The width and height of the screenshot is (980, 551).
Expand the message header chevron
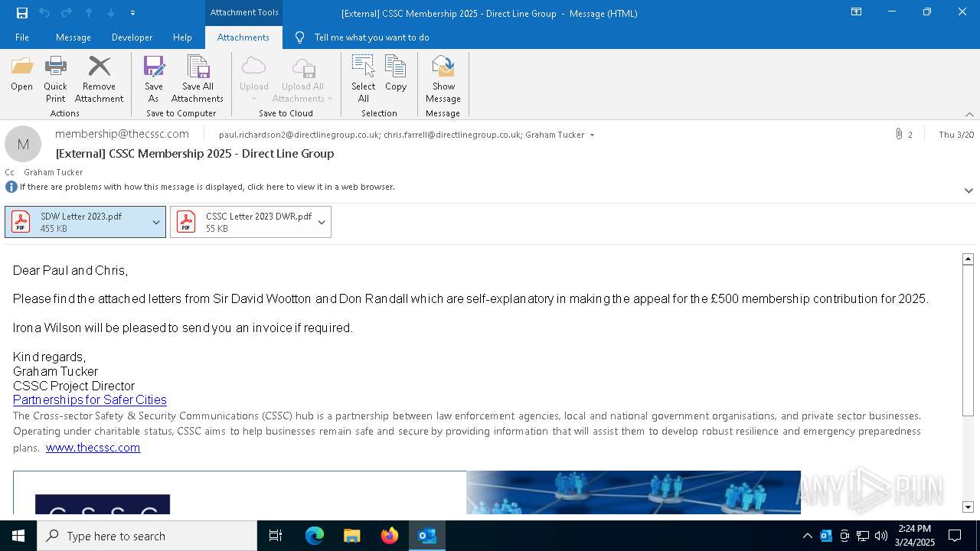(x=969, y=191)
